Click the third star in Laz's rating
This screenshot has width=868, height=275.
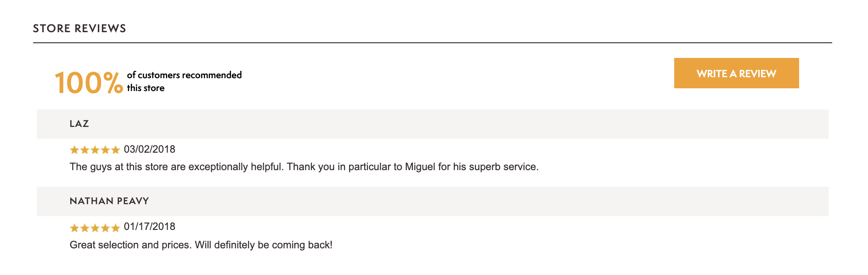pyautogui.click(x=95, y=150)
